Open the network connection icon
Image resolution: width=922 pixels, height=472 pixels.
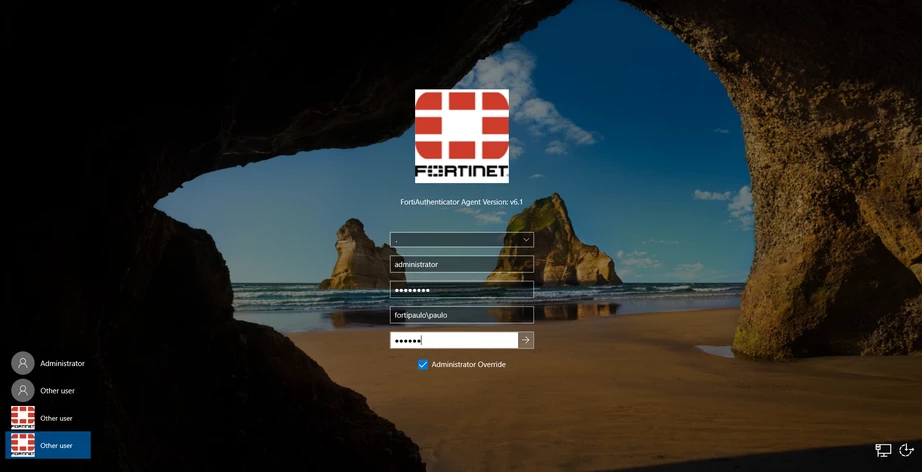(883, 450)
